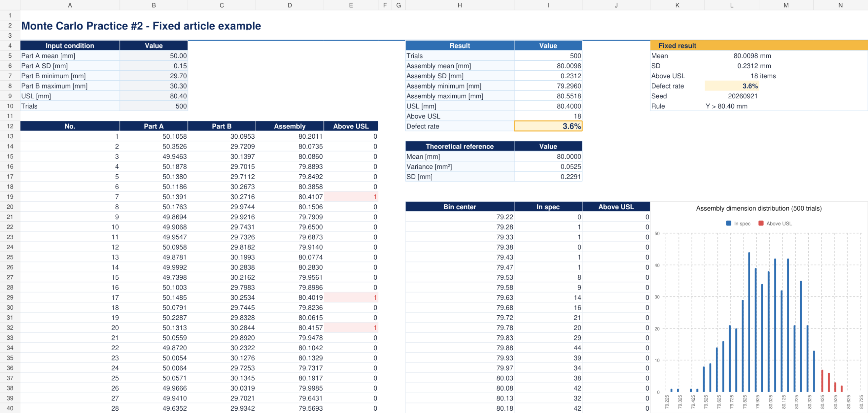Select theoretical SD value 0.2291
The width and height of the screenshot is (868, 413).
click(x=548, y=177)
